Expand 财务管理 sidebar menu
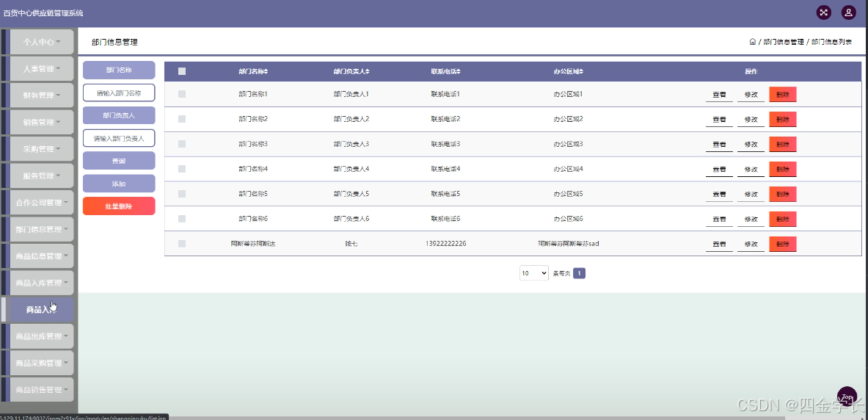 pyautogui.click(x=42, y=95)
